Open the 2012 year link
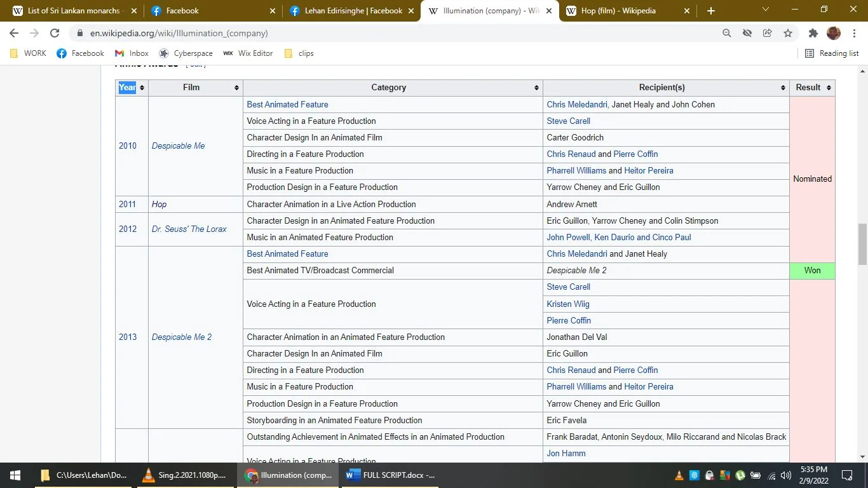Image resolution: width=868 pixels, height=488 pixels. [x=128, y=229]
